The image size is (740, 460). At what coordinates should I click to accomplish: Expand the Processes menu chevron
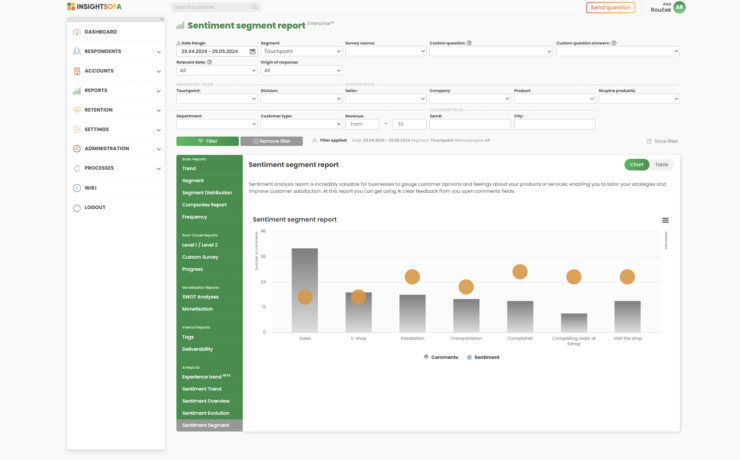pyautogui.click(x=159, y=168)
